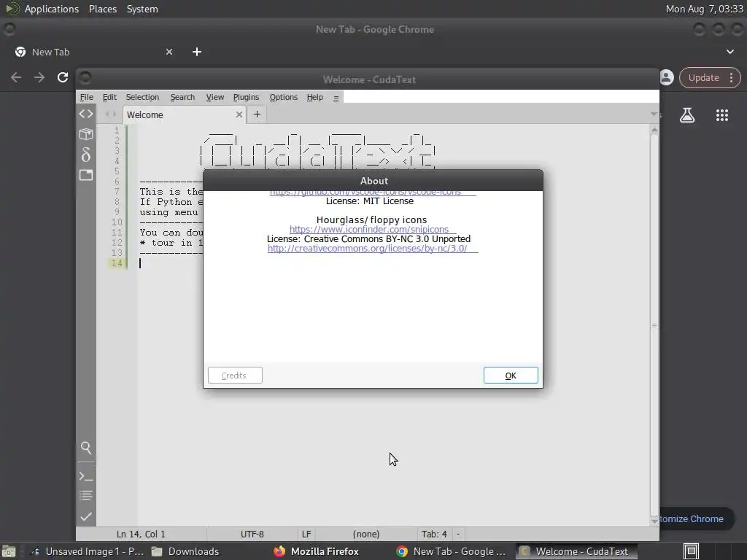Image resolution: width=747 pixels, height=560 pixels.
Task: Open the Search magnifier in CudaText sidebar
Action: point(86,448)
